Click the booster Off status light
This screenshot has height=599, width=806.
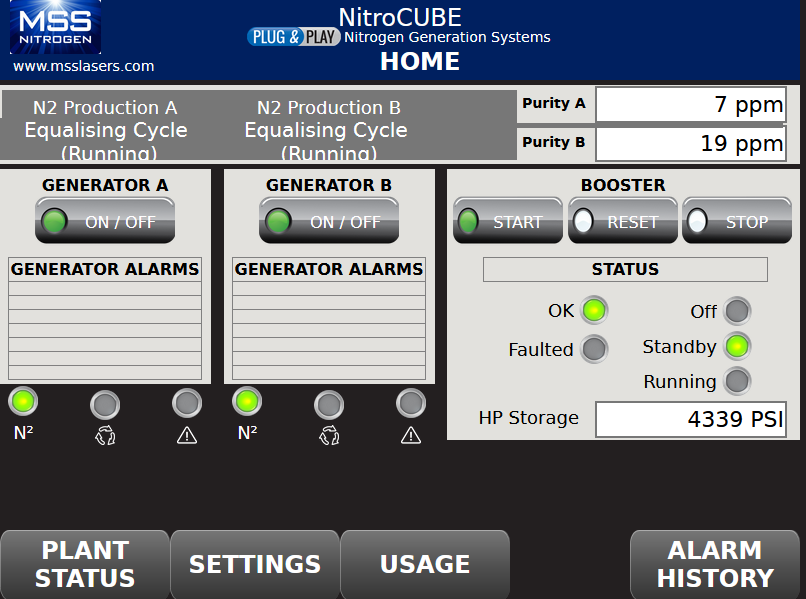tap(737, 311)
